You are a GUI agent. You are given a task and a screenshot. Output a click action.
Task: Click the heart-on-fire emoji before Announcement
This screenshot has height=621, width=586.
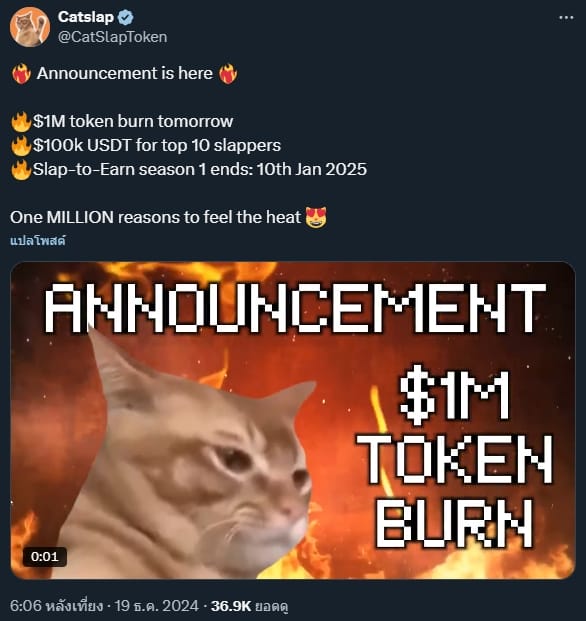pos(21,74)
